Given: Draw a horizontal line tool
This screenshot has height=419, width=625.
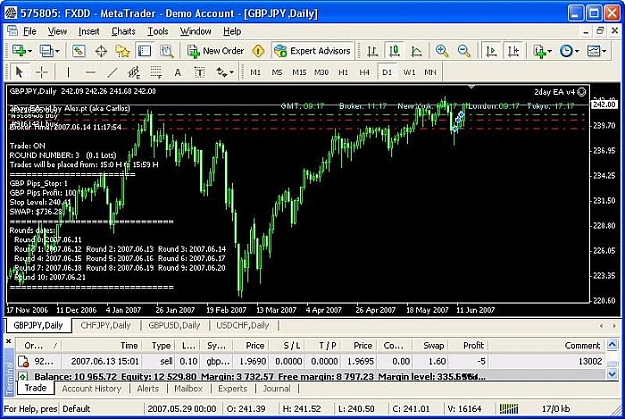Looking at the screenshot, I should point(90,72).
